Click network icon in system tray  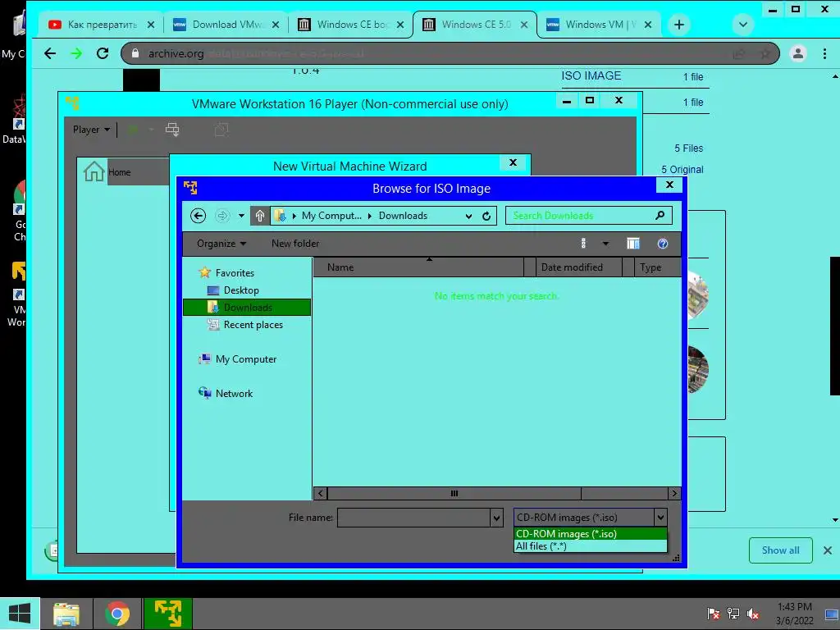coord(733,614)
